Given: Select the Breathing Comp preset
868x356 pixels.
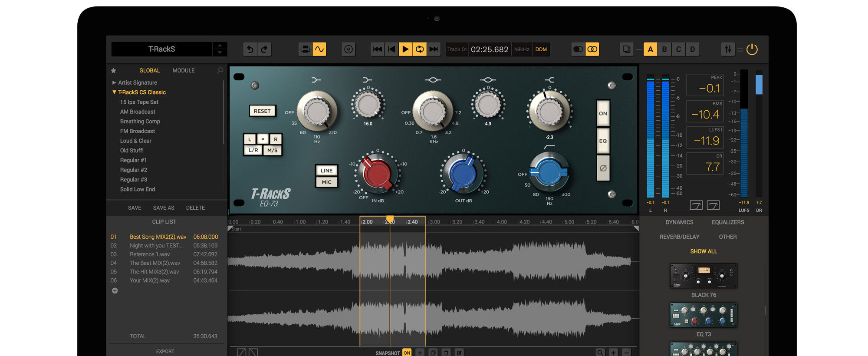Looking at the screenshot, I should [140, 122].
